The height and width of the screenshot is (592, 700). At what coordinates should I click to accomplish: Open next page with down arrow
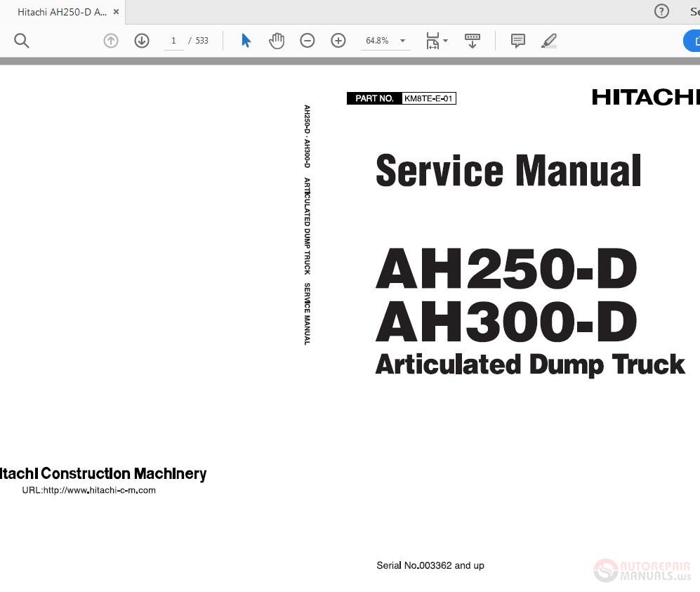(x=141, y=40)
